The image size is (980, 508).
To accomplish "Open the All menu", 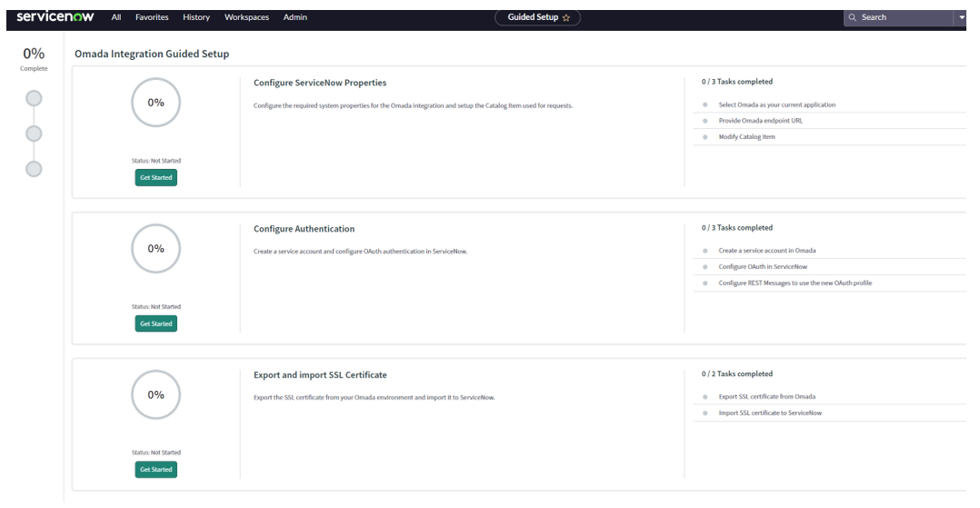I will 116,17.
